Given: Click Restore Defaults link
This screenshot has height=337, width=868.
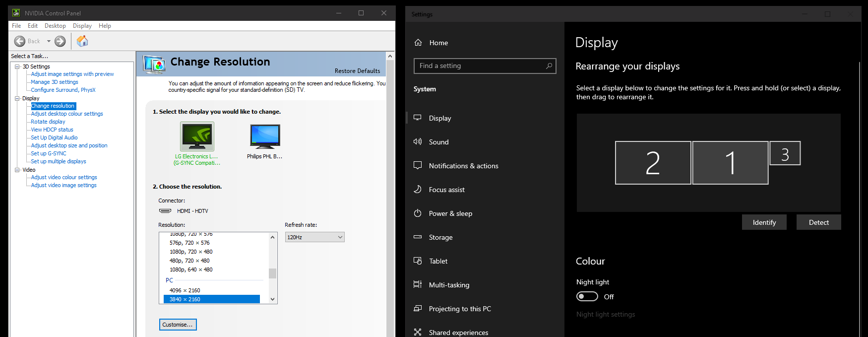Looking at the screenshot, I should pyautogui.click(x=357, y=71).
